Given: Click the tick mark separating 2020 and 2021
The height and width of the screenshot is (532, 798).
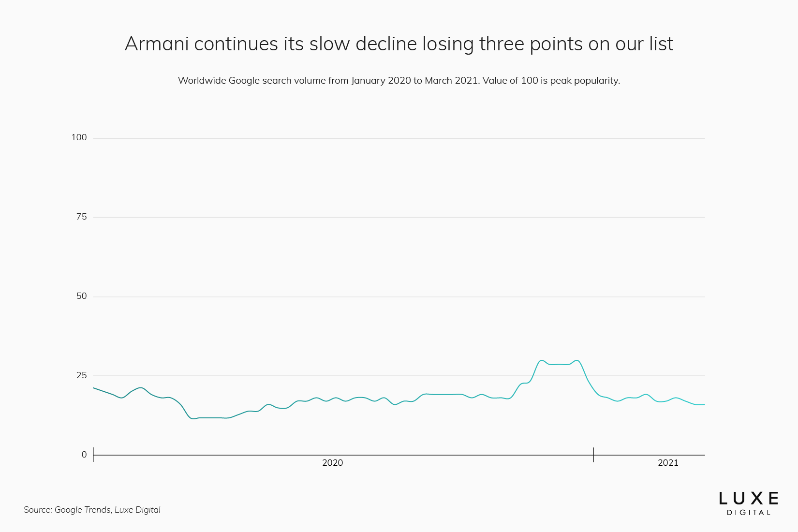Looking at the screenshot, I should [x=593, y=455].
